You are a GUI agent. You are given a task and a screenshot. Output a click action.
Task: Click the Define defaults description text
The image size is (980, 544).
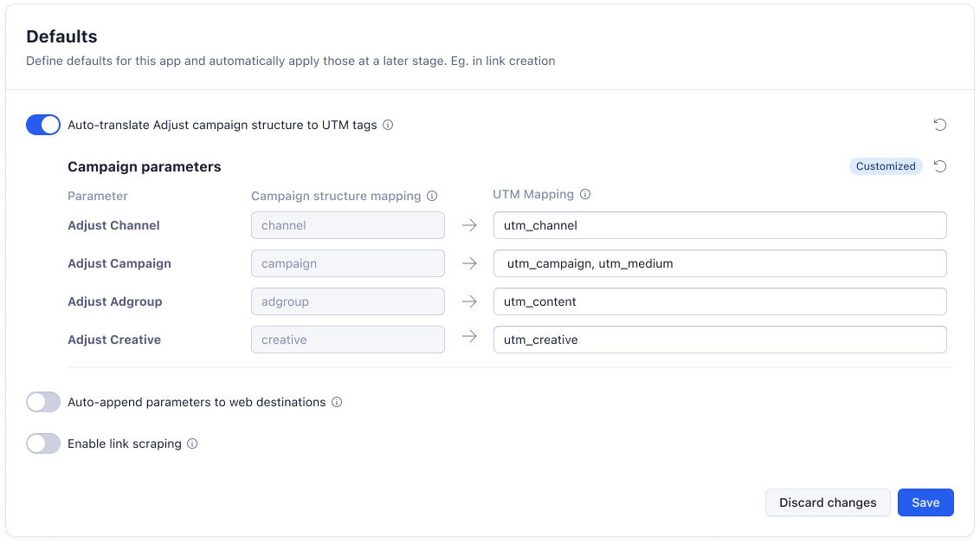(x=291, y=61)
